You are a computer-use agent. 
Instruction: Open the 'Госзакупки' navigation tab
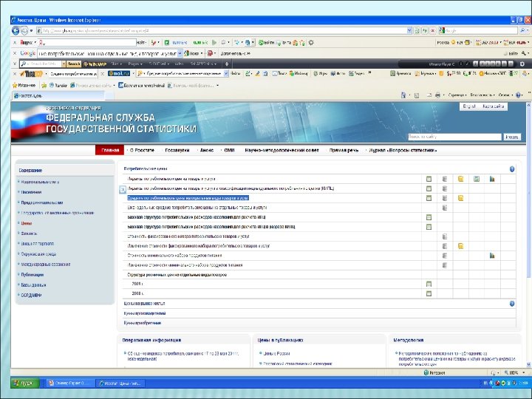pyautogui.click(x=177, y=150)
